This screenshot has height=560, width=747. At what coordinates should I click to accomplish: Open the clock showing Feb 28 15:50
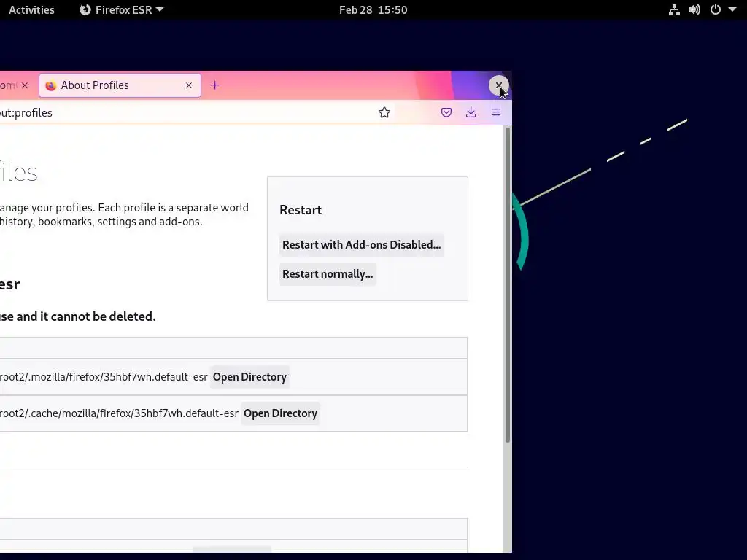tap(373, 10)
